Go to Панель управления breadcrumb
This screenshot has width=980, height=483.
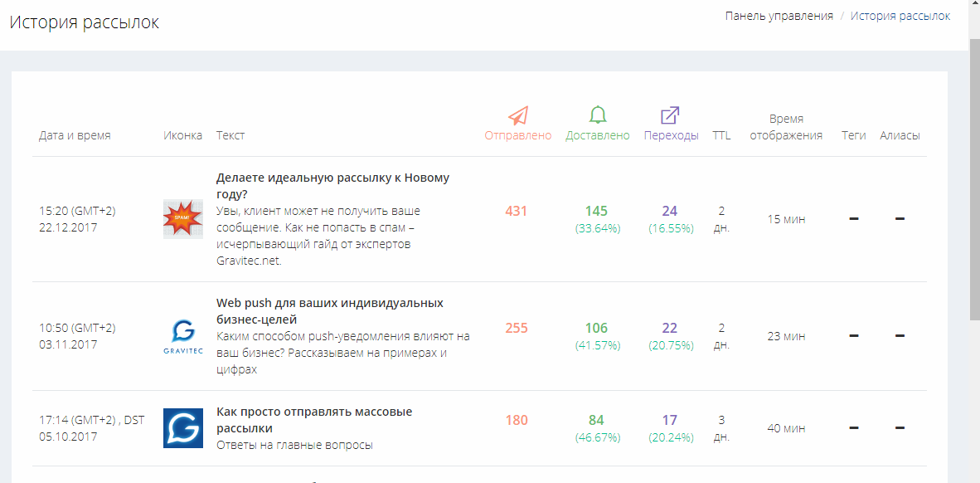tap(779, 17)
